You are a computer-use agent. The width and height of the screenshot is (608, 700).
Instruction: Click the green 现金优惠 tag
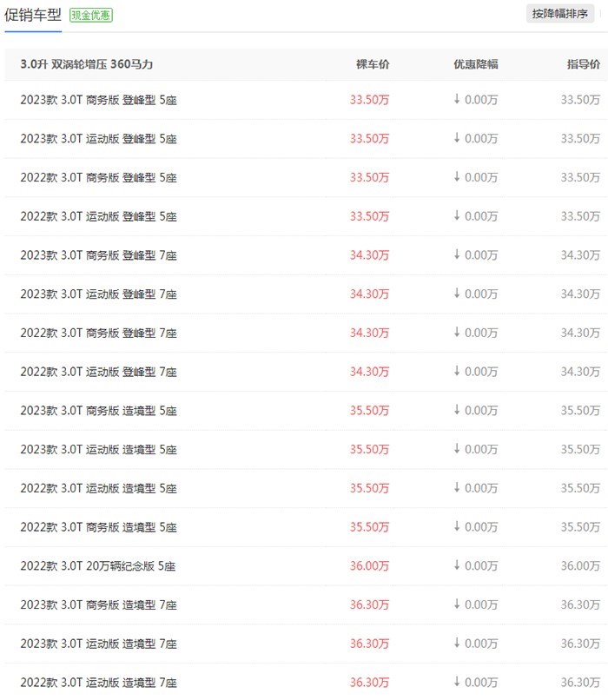[91, 15]
